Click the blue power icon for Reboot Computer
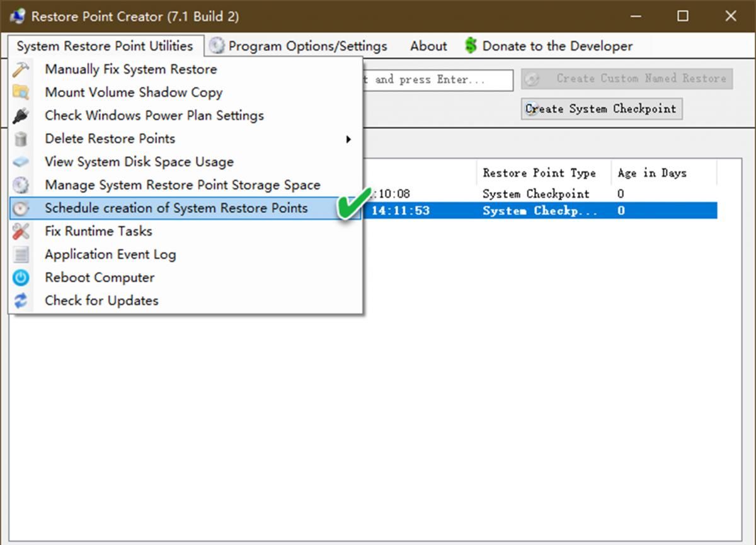The image size is (756, 545). pos(21,278)
